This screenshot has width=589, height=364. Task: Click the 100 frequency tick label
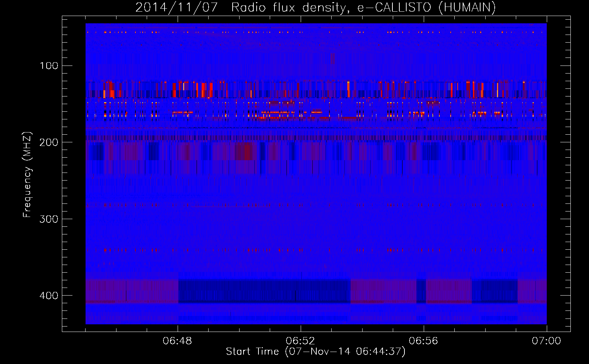pyautogui.click(x=49, y=66)
